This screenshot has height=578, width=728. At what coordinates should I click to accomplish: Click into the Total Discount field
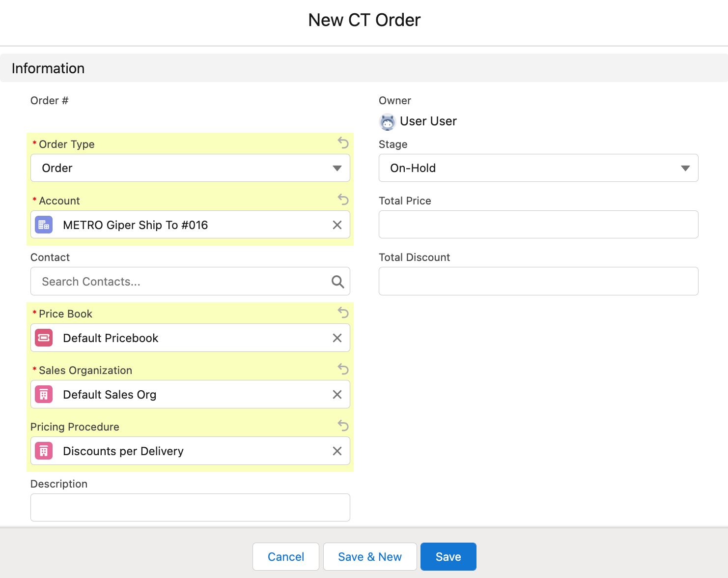(538, 281)
